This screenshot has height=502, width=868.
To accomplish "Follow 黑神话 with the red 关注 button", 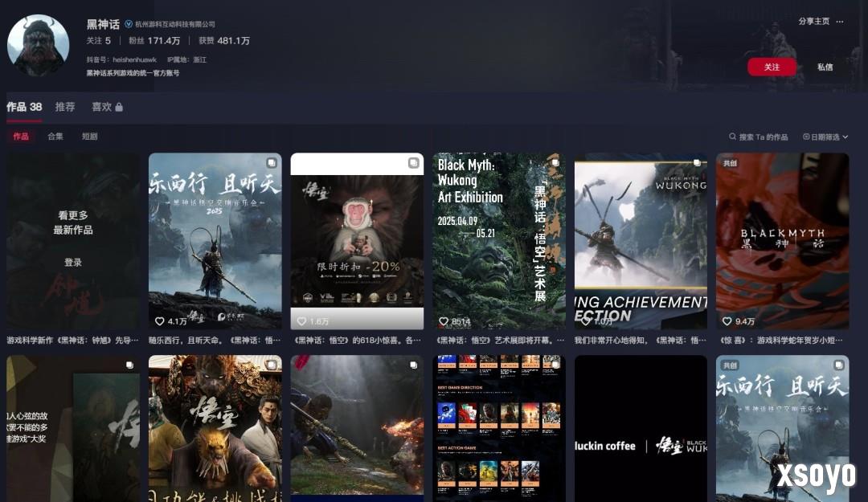I will [772, 67].
